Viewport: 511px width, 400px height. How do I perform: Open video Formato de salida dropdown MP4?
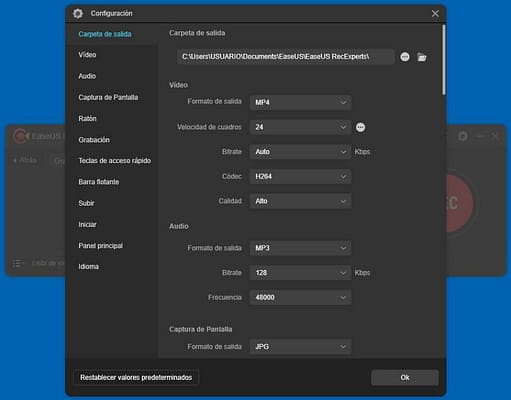(300, 102)
